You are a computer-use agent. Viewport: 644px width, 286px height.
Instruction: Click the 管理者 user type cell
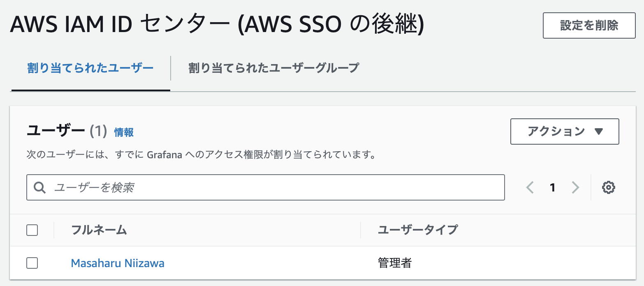(395, 263)
